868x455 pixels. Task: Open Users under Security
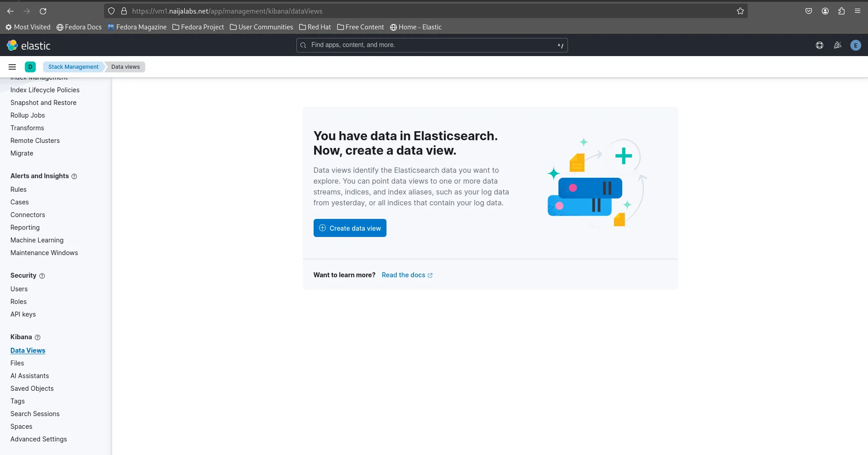pyautogui.click(x=19, y=289)
